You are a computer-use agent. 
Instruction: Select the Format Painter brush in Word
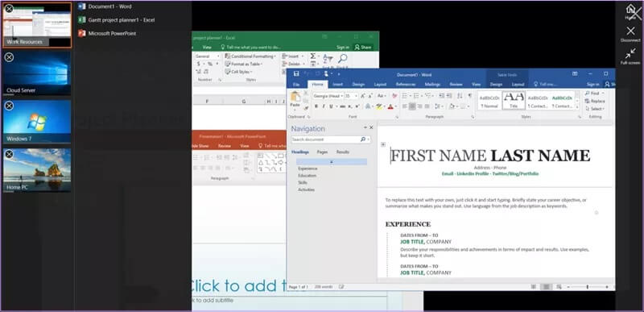[306, 108]
